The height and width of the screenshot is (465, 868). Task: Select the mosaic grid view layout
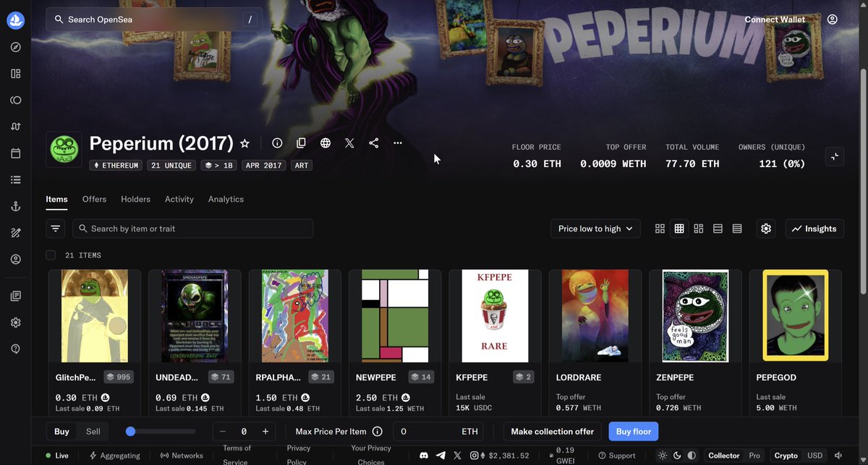coord(698,229)
